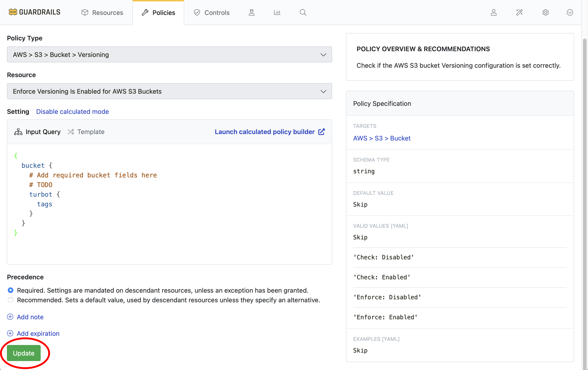Click Disable calculated mode link

pyautogui.click(x=72, y=112)
